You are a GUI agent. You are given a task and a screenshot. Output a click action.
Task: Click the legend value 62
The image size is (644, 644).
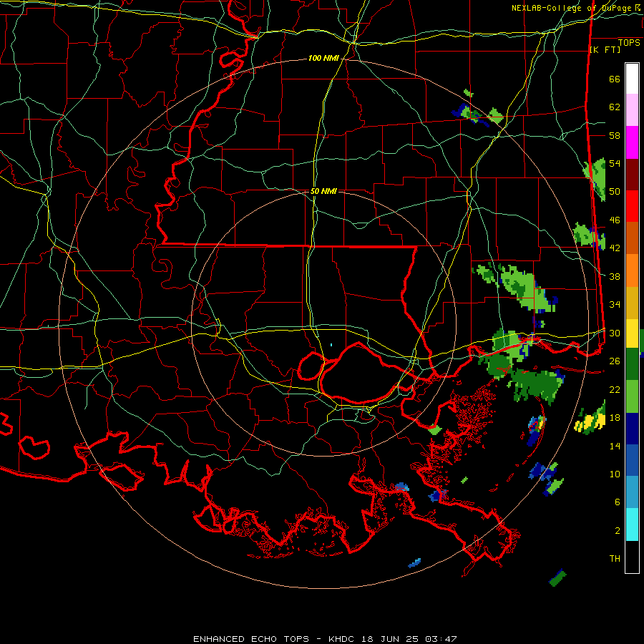click(x=615, y=107)
